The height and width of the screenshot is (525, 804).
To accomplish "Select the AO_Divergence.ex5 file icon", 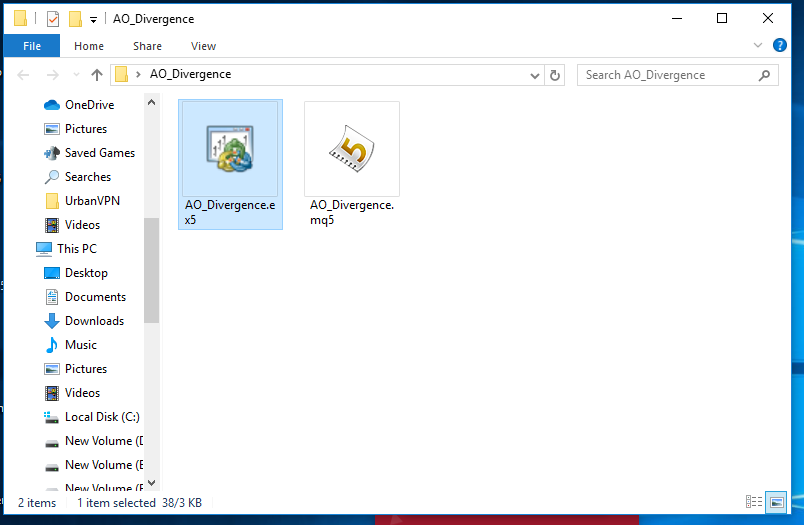I will (230, 149).
